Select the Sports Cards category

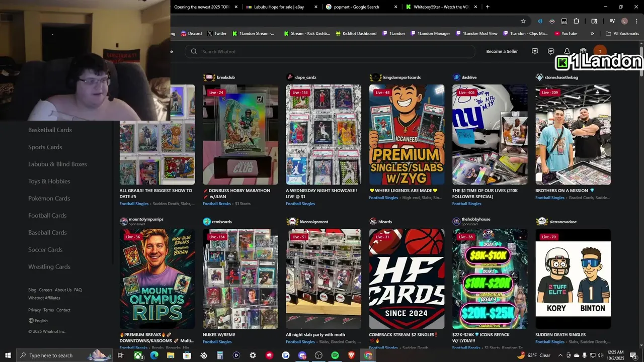tap(45, 147)
